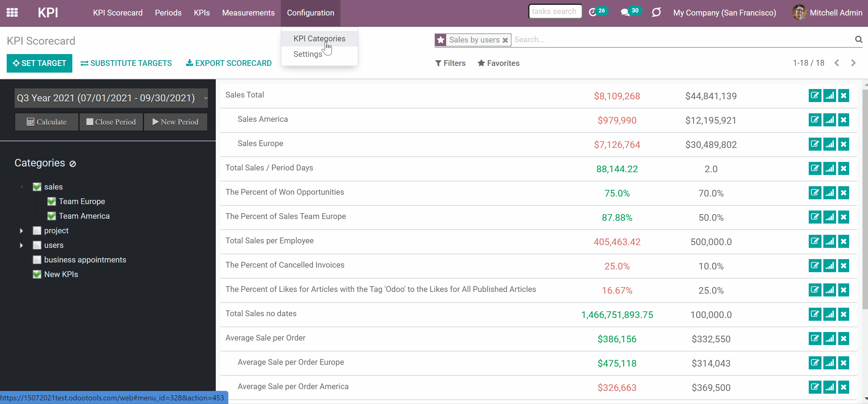Expand the users category tree

click(21, 245)
